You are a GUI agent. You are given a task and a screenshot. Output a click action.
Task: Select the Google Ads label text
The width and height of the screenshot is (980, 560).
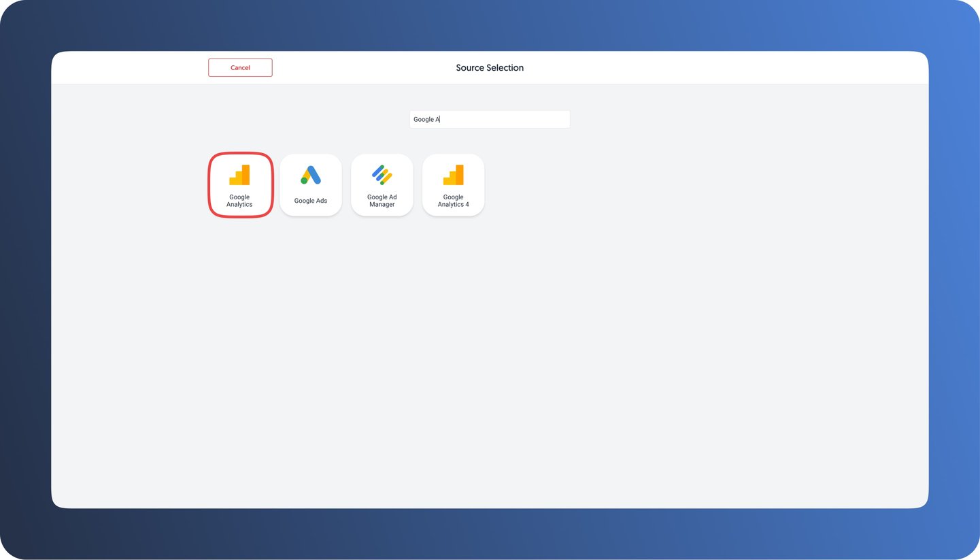coord(310,200)
